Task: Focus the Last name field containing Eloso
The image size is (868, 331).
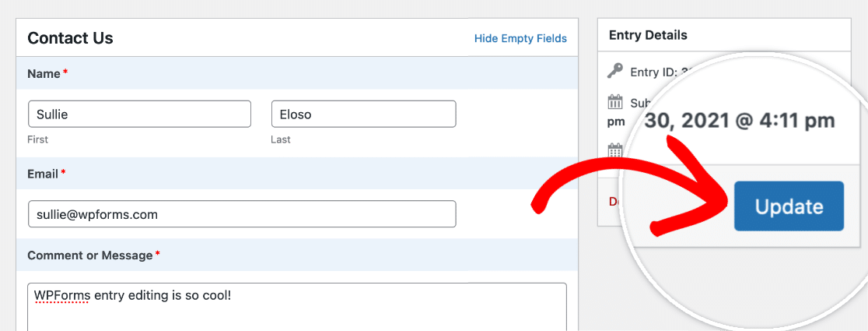Action: [364, 114]
